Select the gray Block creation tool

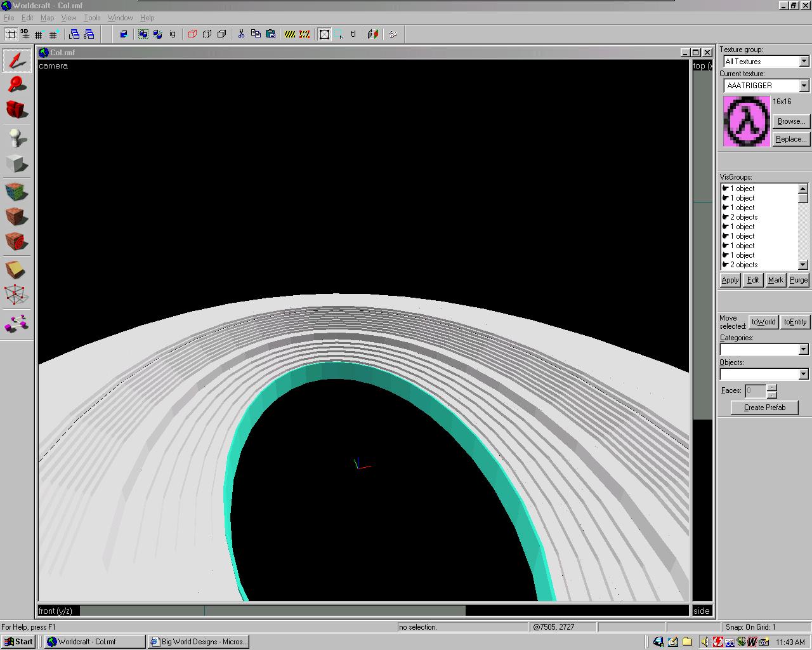tap(16, 164)
